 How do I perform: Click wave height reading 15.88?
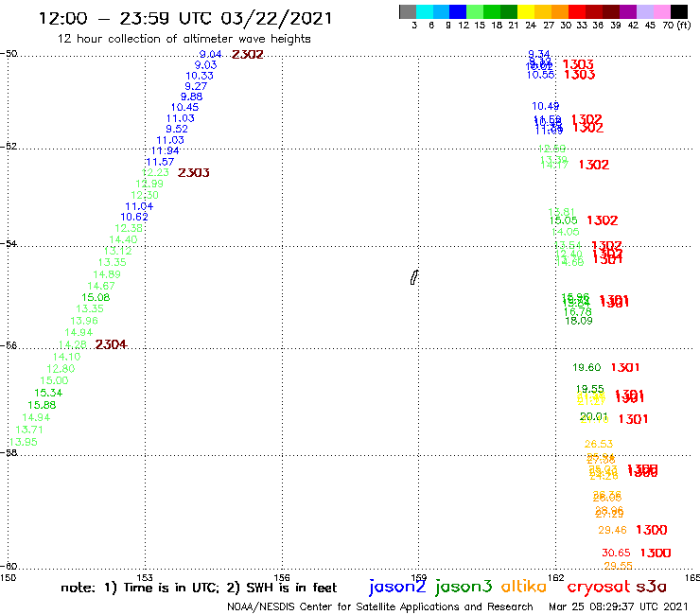[42, 406]
